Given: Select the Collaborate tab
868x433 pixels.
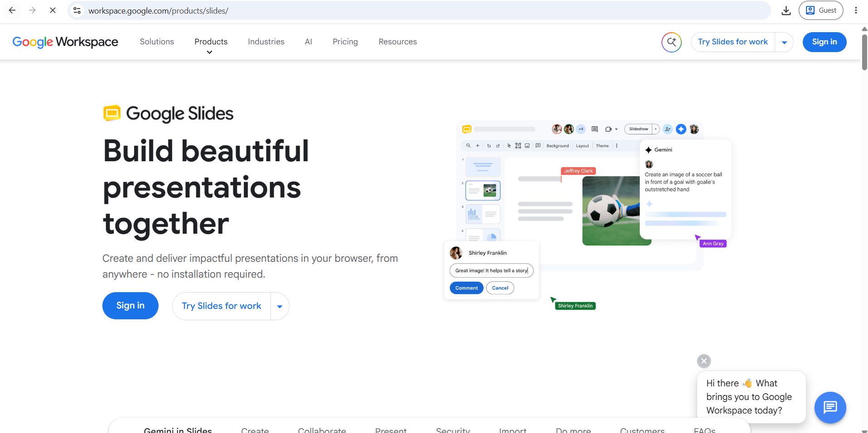Looking at the screenshot, I should click(322, 430).
